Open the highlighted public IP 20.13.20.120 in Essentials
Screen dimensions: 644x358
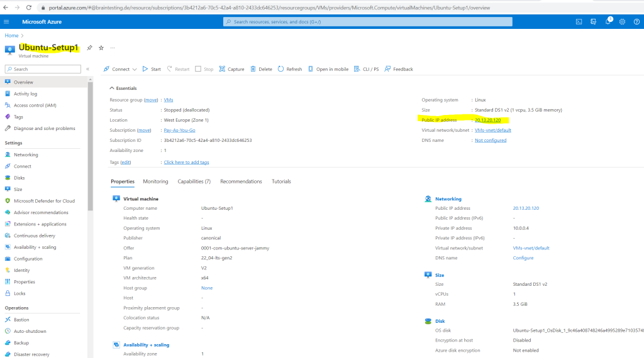tap(487, 120)
